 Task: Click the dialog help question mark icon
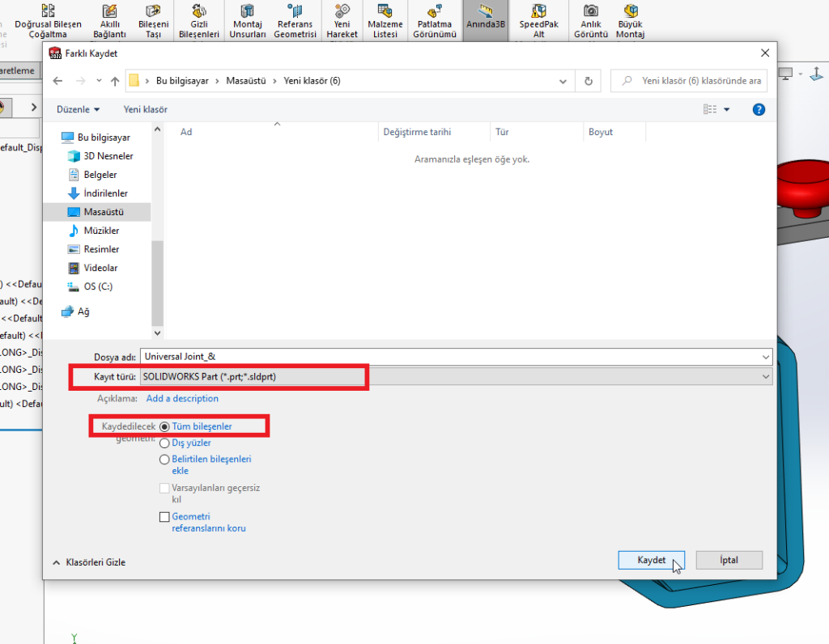pos(759,109)
